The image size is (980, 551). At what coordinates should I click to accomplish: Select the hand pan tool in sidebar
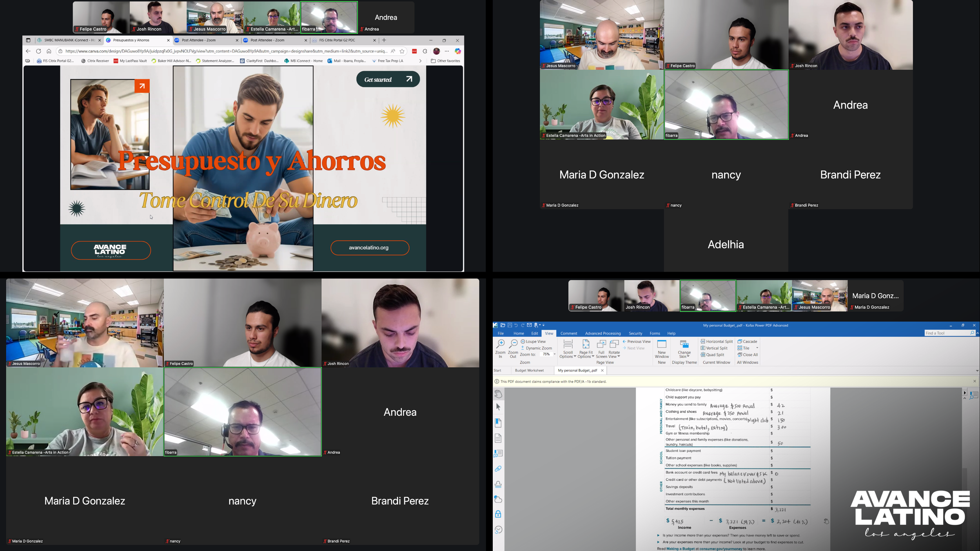498,393
